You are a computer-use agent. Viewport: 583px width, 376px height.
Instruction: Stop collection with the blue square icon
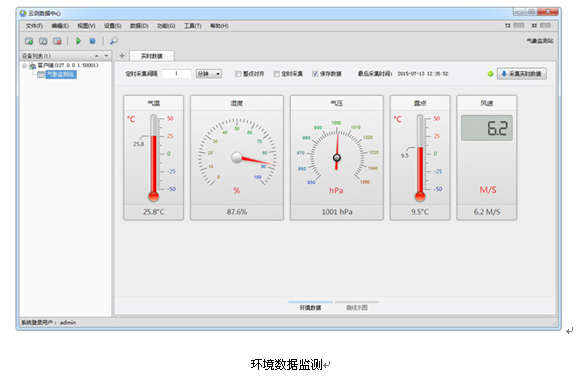92,41
